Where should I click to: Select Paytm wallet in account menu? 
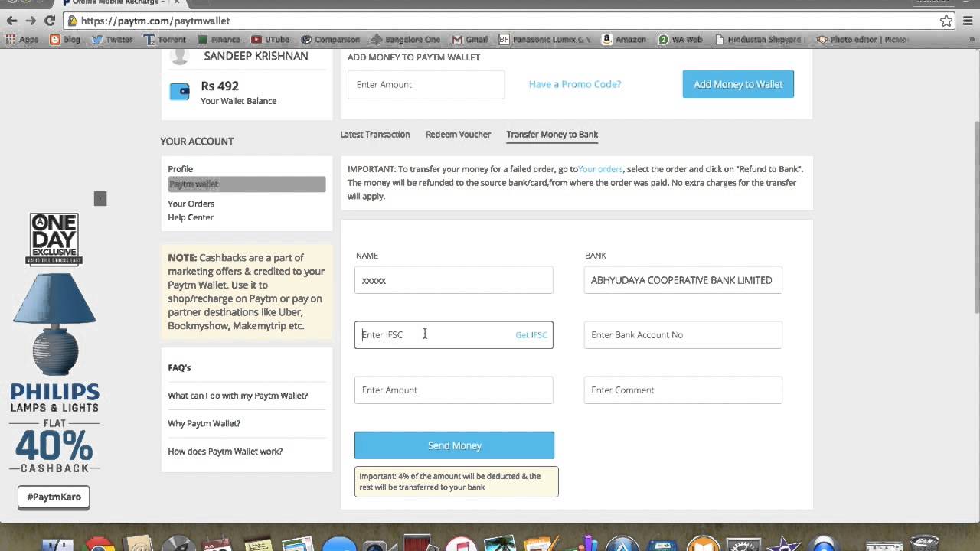coord(247,184)
